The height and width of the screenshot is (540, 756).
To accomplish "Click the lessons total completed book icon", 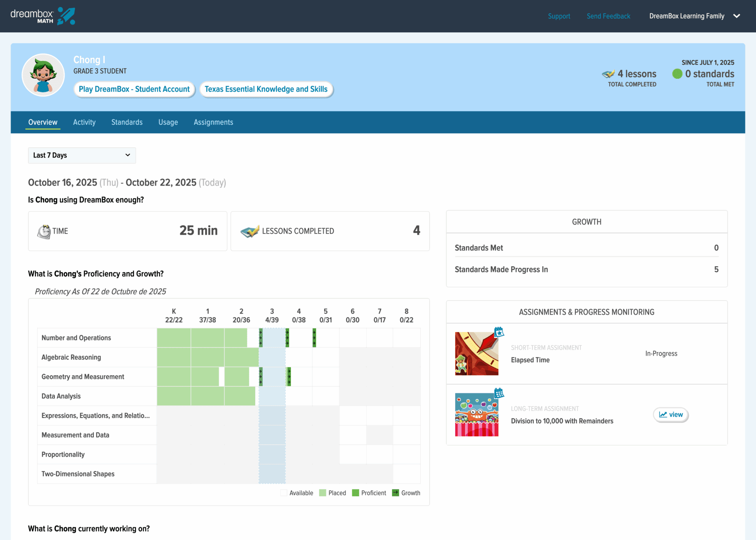I will pyautogui.click(x=608, y=74).
